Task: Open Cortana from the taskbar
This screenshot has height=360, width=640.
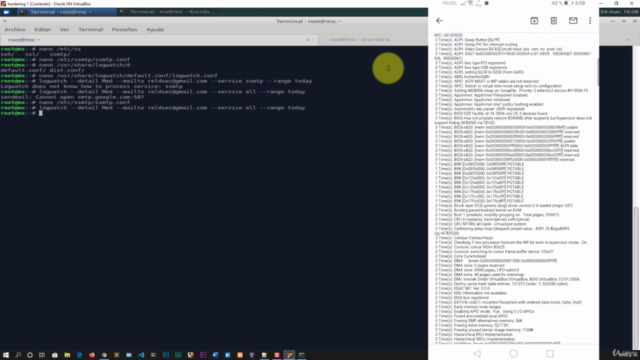Action: click(30, 355)
